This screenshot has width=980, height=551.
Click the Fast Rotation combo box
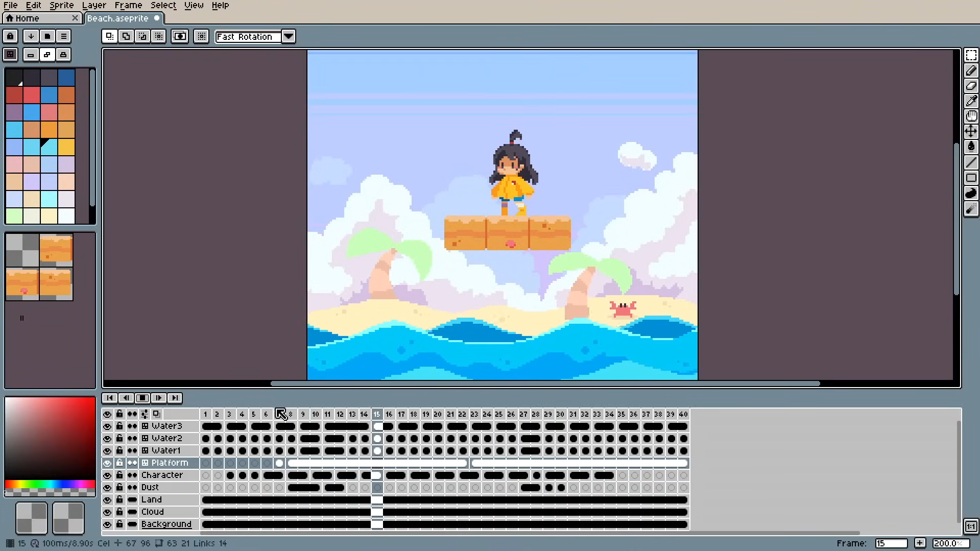[x=248, y=37]
